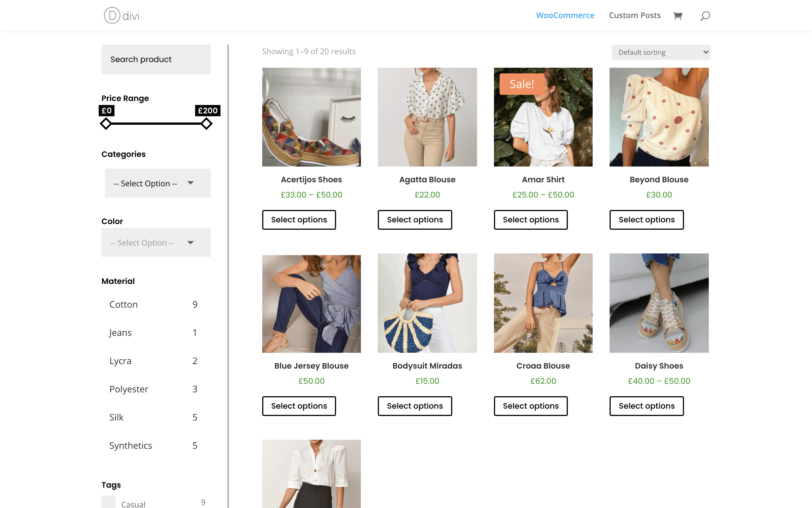This screenshot has height=508, width=812.
Task: Open the Agatta Blouse product image
Action: tap(427, 117)
